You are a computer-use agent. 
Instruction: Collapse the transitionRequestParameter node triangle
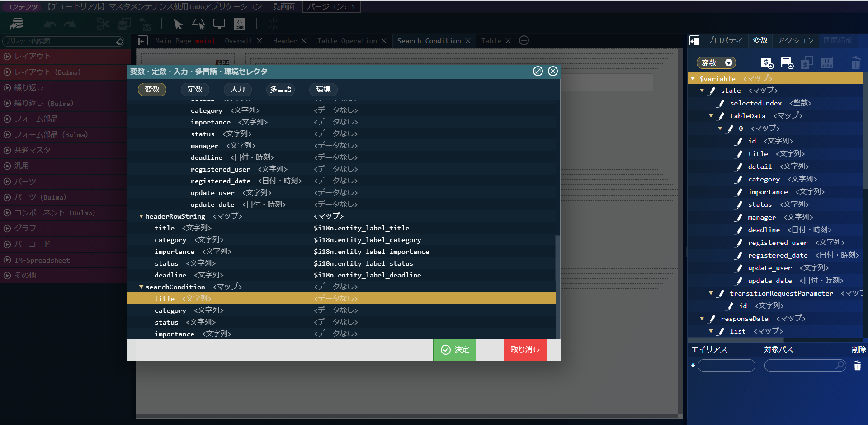tap(711, 293)
